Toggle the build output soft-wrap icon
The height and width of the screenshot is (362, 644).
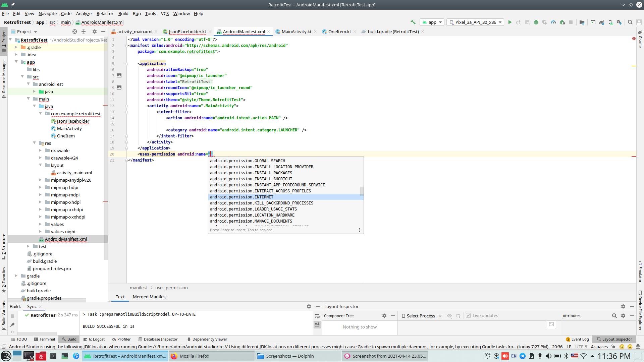tap(317, 316)
